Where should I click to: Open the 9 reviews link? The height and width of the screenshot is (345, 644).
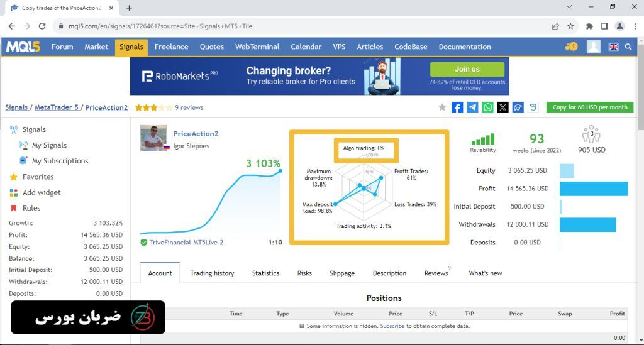pyautogui.click(x=189, y=107)
